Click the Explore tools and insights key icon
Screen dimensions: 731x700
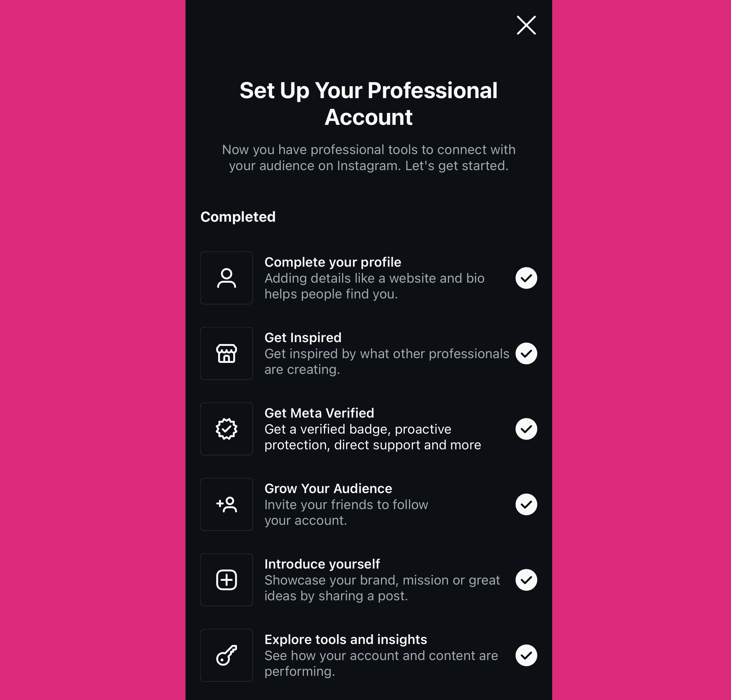[227, 654]
